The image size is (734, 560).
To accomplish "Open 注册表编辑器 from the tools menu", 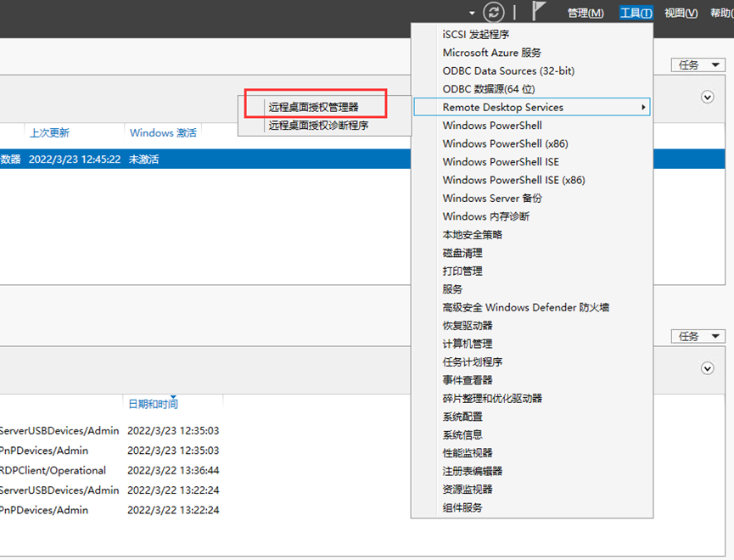I will coord(472,471).
